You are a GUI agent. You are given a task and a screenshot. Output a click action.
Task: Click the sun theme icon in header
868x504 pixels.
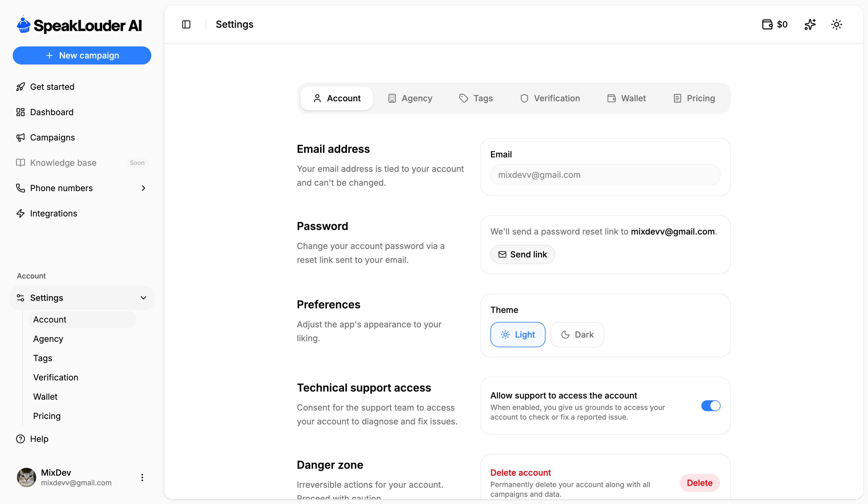(836, 24)
